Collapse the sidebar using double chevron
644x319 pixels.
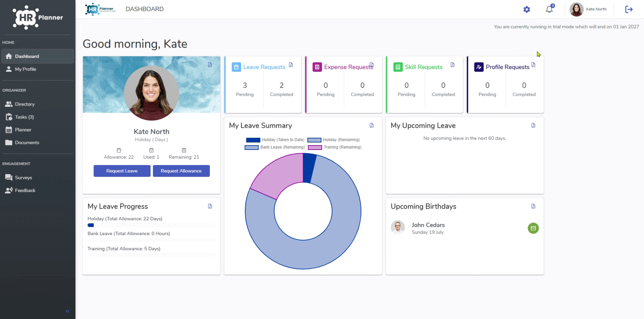click(x=67, y=311)
